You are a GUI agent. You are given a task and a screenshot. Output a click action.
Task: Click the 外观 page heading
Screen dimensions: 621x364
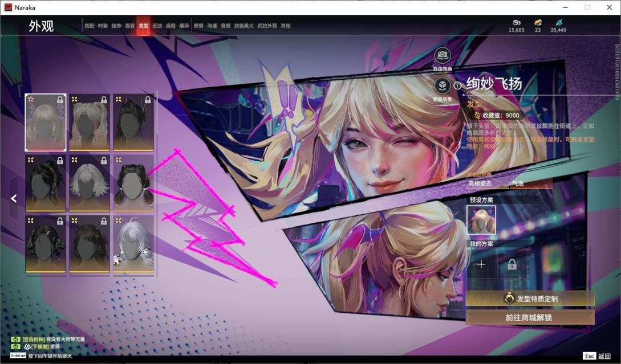click(41, 26)
